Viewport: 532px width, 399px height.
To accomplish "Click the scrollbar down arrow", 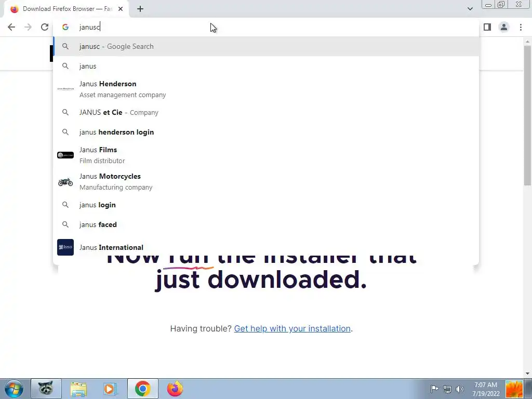I will coord(527,374).
